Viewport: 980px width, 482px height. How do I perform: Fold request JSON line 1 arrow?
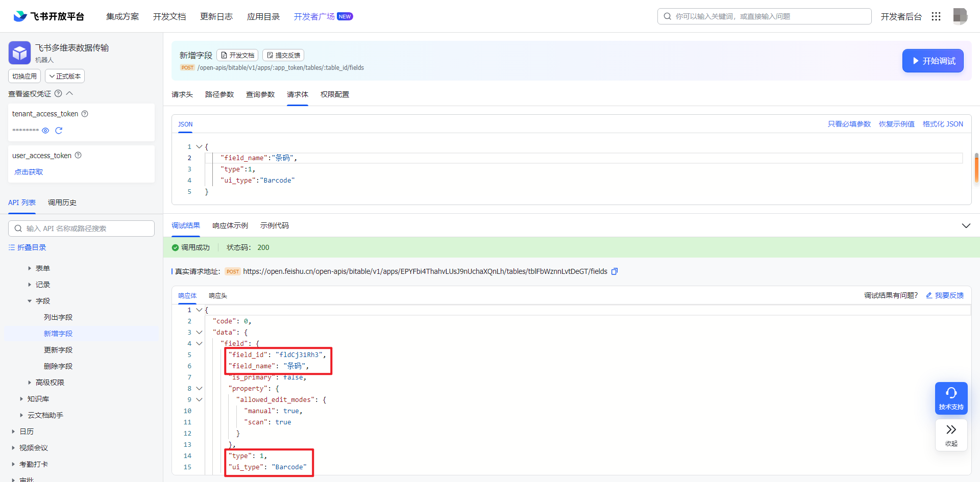(199, 146)
